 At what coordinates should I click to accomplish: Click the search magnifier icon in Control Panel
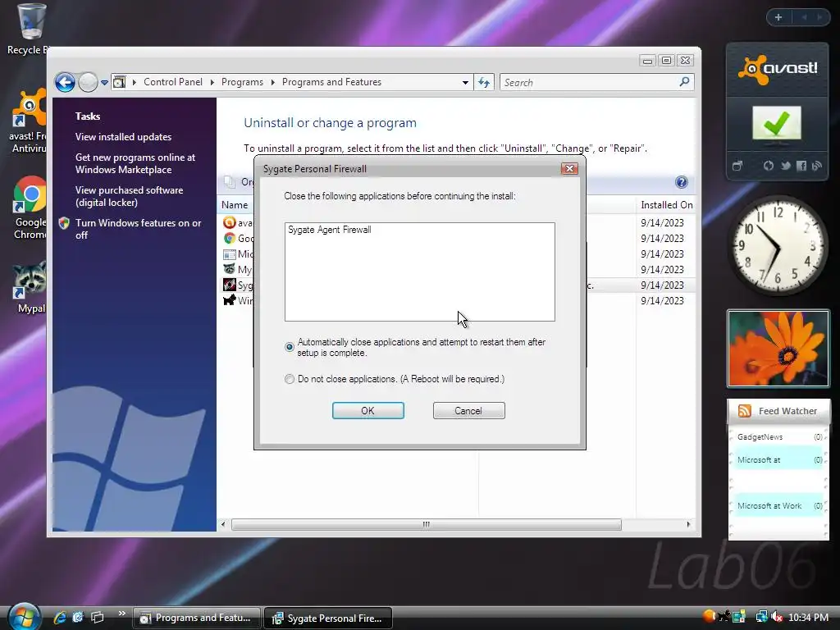[684, 82]
